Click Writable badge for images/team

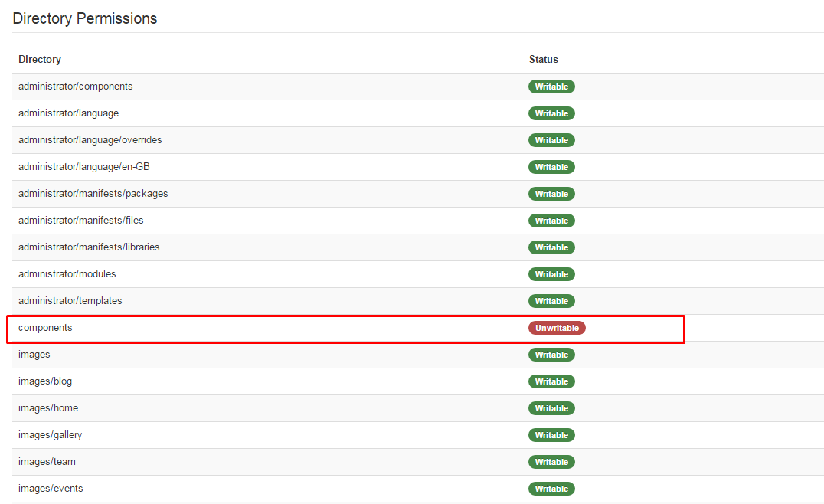pyautogui.click(x=551, y=462)
